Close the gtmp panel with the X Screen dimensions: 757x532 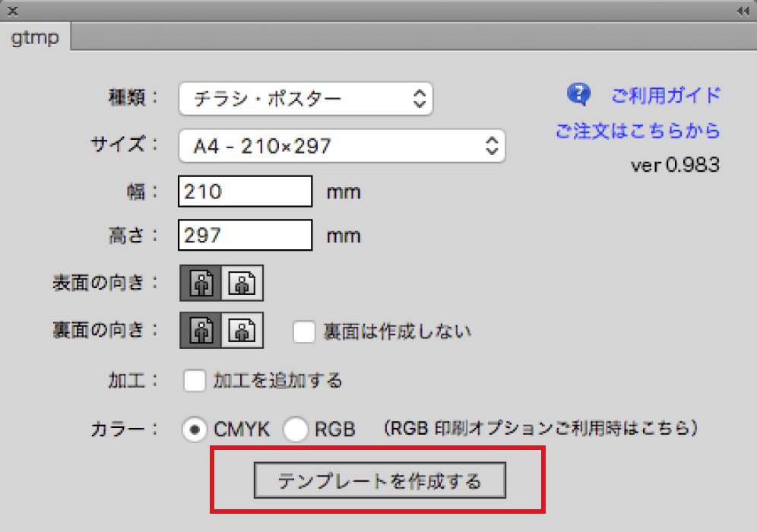pos(13,11)
